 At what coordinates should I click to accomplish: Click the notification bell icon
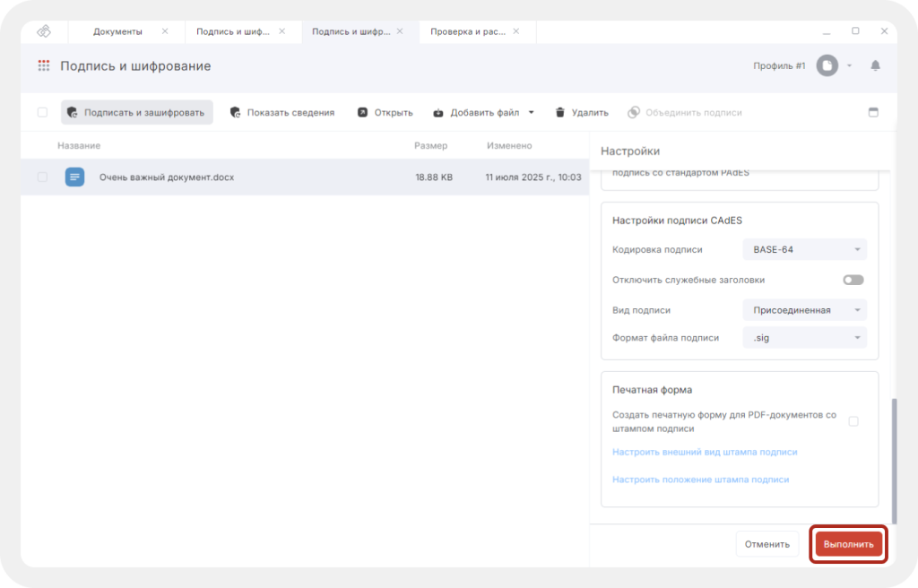[x=875, y=65]
